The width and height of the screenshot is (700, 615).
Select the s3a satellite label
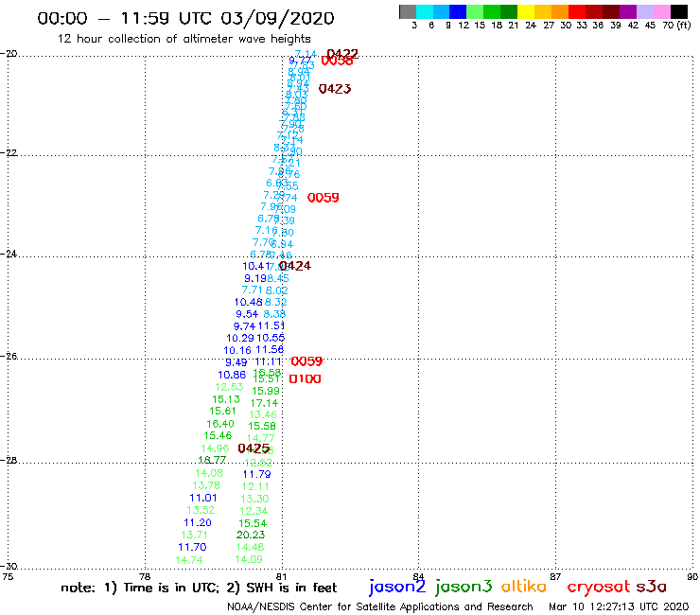pyautogui.click(x=651, y=587)
